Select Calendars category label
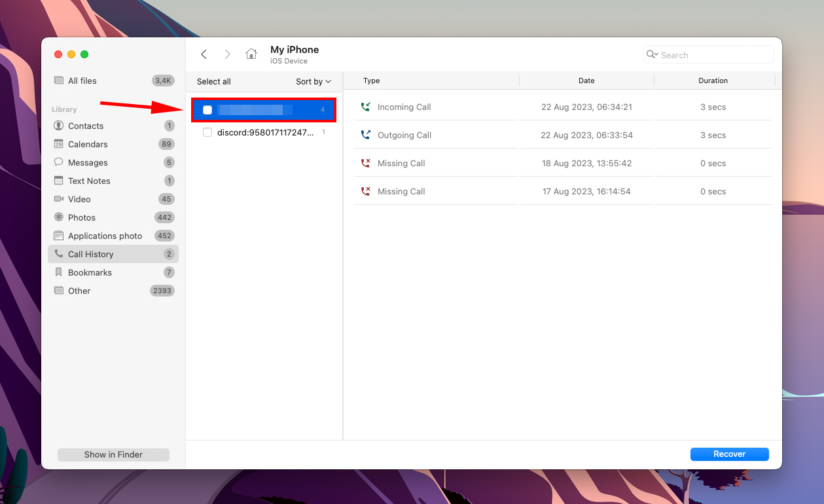The image size is (824, 504). pyautogui.click(x=88, y=144)
